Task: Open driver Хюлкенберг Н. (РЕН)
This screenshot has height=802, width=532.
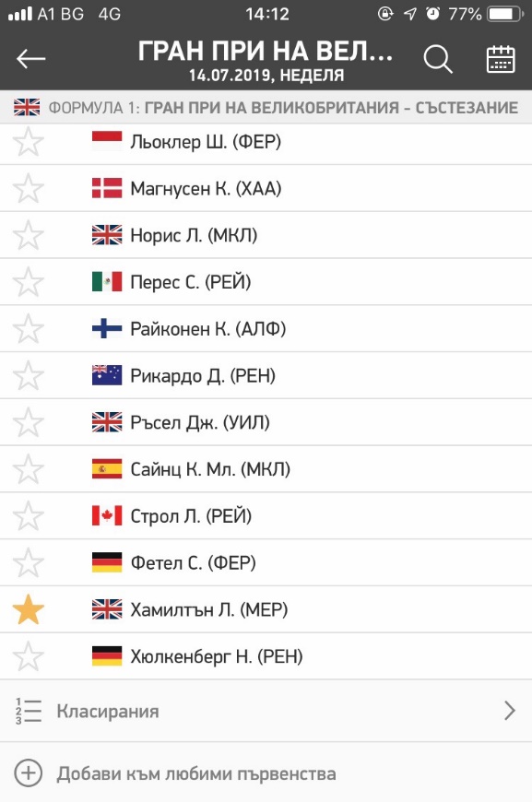Action: point(266,656)
